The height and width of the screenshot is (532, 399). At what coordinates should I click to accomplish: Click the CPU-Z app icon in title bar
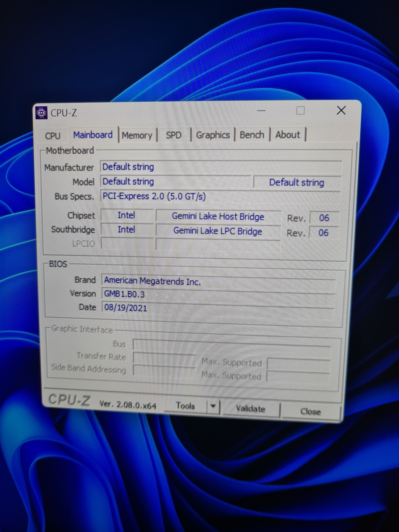coord(41,113)
